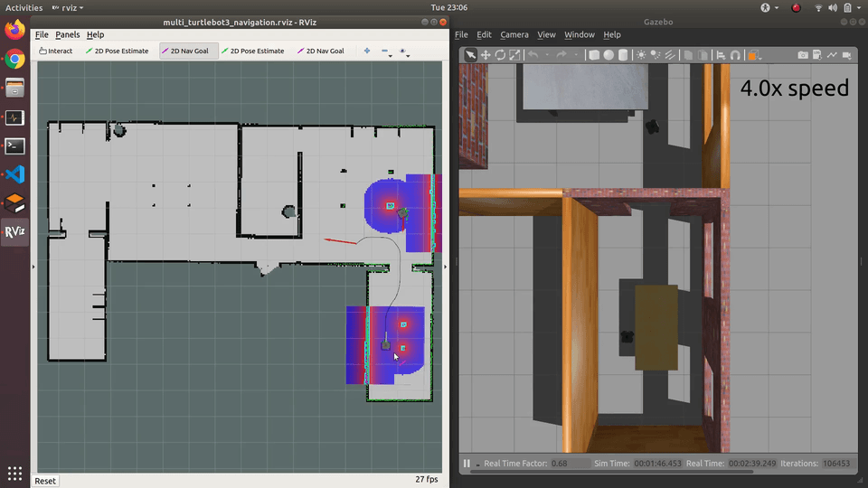Open Visual Studio Code from the dock
Viewport: 868px width, 488px height.
pyautogui.click(x=14, y=174)
